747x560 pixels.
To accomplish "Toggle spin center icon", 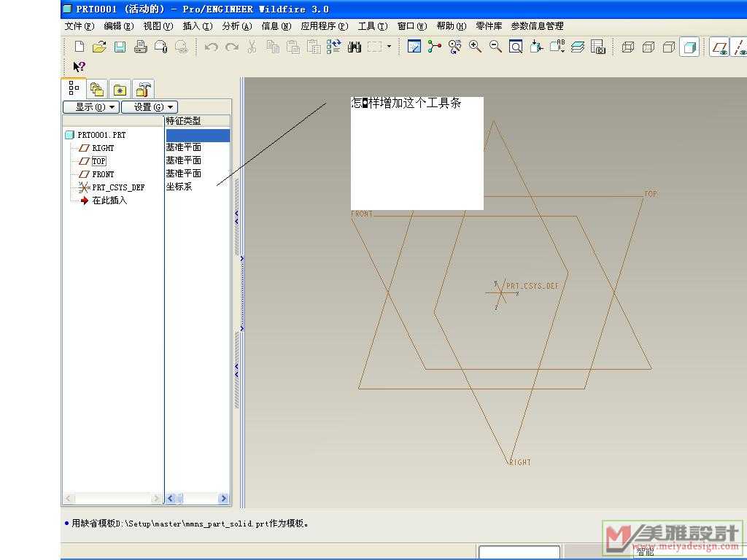I will [435, 47].
